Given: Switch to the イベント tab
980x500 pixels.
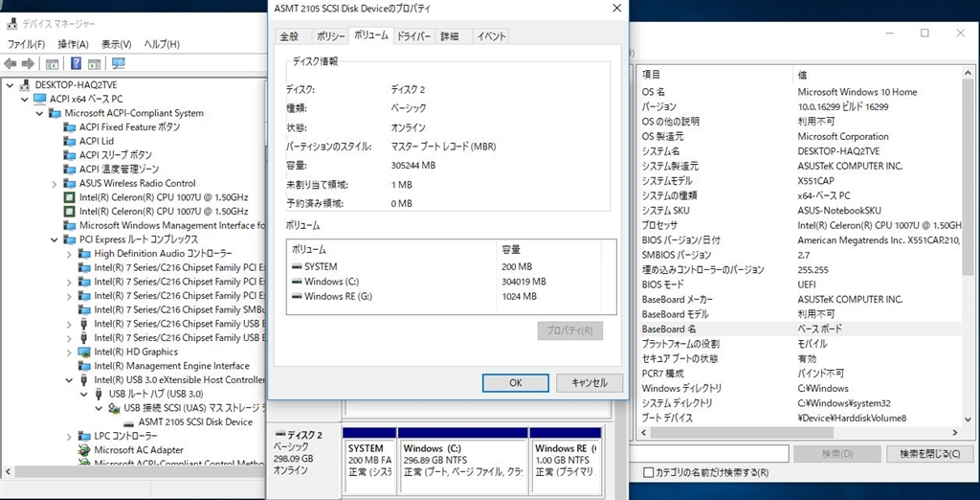Looking at the screenshot, I should pos(491,36).
